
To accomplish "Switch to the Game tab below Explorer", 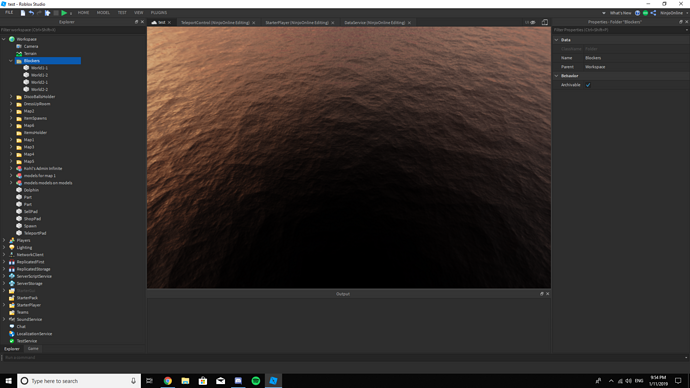I will 33,348.
